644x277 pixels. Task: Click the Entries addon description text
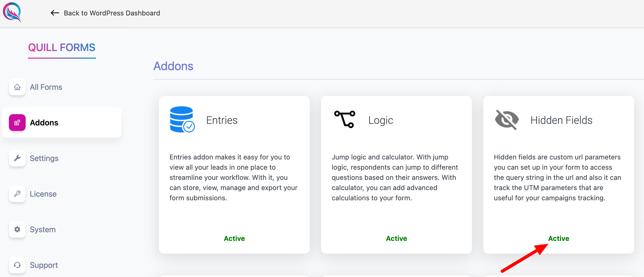point(234,177)
